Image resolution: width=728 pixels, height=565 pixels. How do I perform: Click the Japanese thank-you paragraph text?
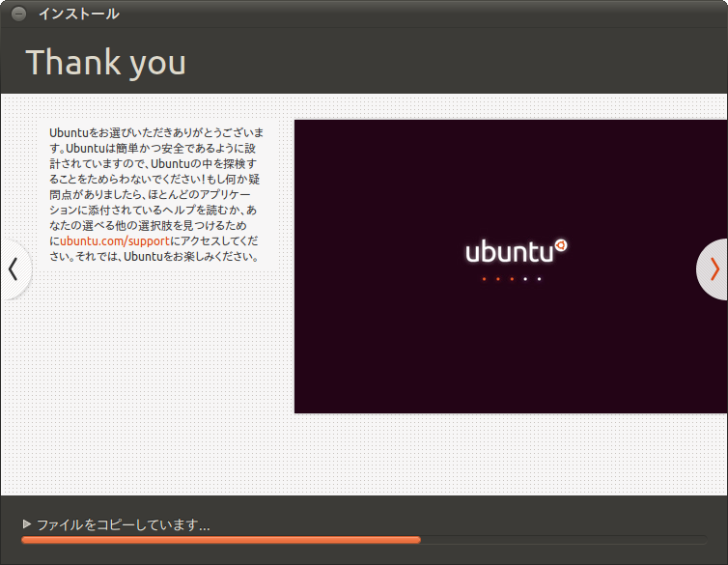[x=156, y=194]
